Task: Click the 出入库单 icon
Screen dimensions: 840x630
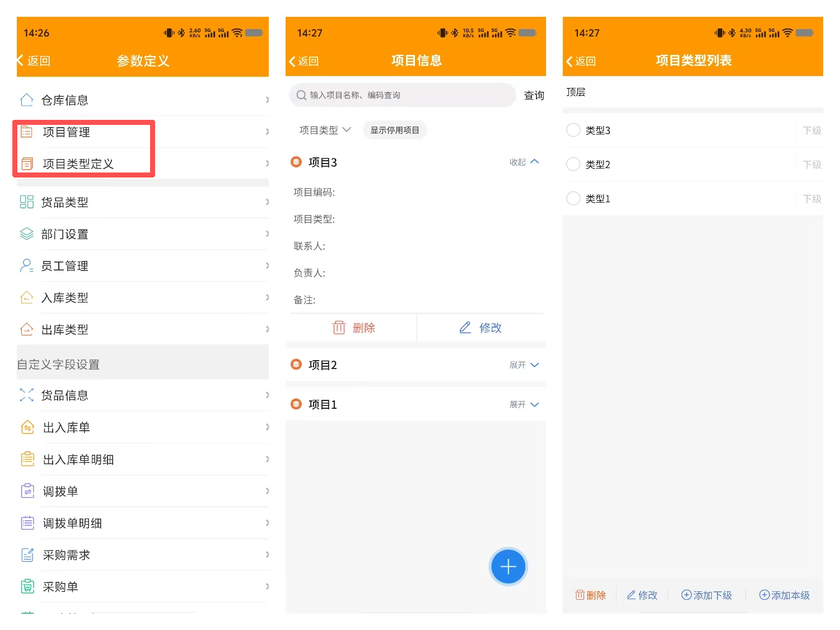Action: tap(27, 427)
